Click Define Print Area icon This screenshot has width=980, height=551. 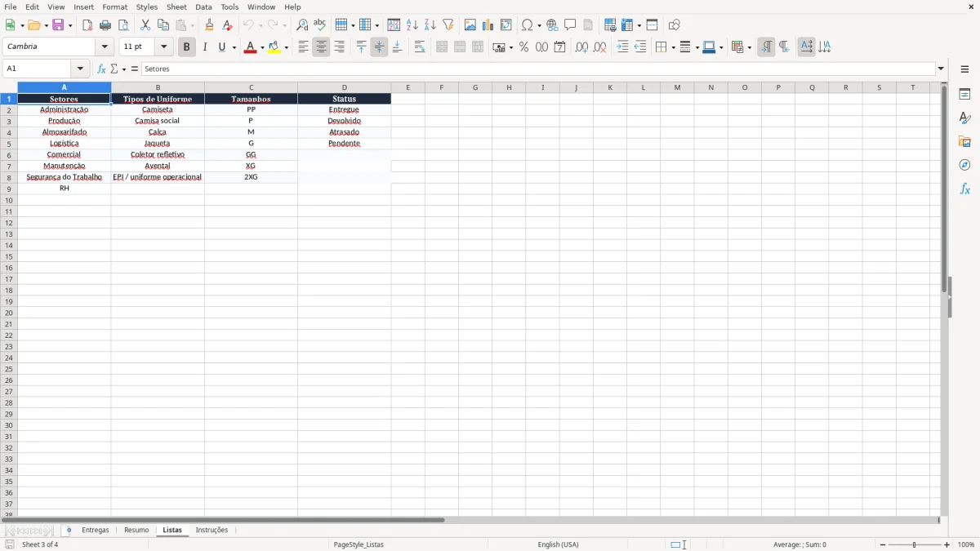[x=610, y=25]
